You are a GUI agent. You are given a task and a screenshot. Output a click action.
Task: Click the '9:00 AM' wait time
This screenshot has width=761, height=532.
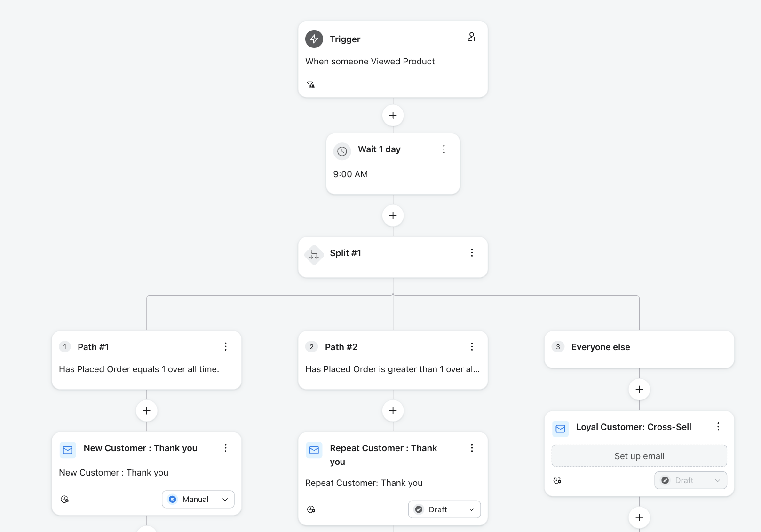pos(350,174)
